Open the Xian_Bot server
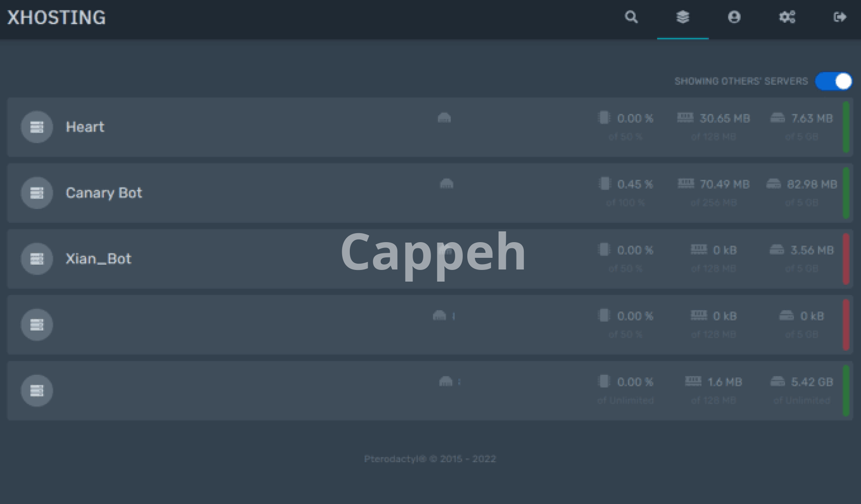The height and width of the screenshot is (504, 861). [98, 259]
